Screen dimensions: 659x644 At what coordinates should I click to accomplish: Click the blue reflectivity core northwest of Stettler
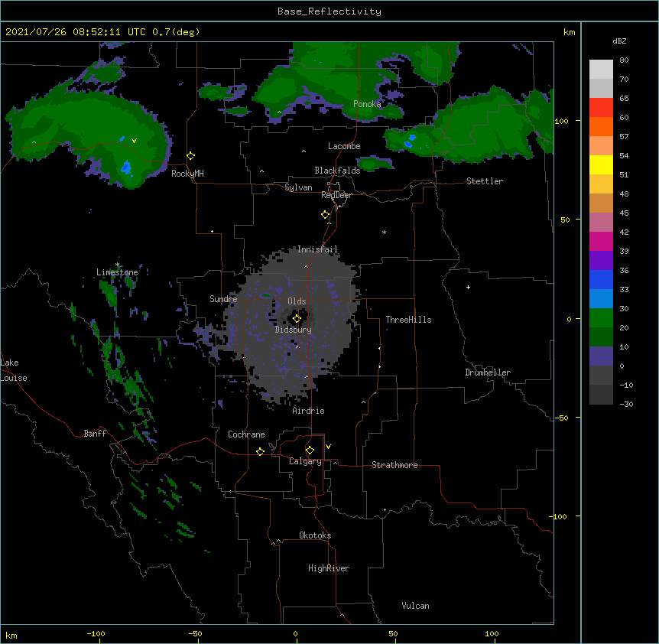point(411,141)
